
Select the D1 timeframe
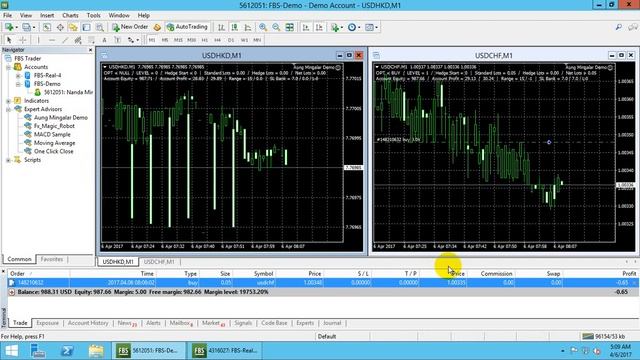[231, 40]
